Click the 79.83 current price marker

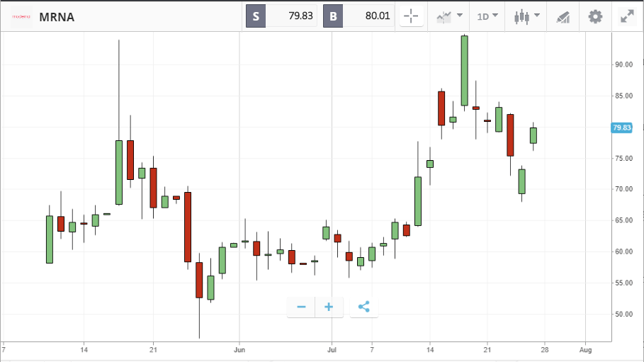point(621,128)
